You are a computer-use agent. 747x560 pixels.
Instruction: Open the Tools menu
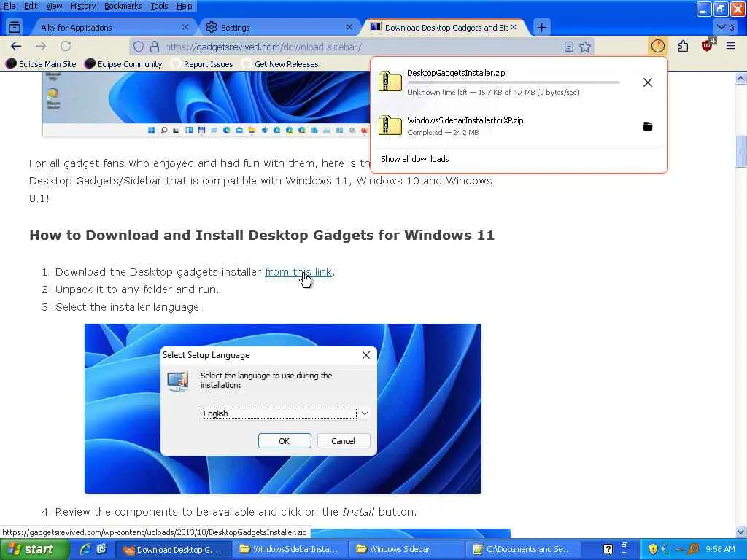click(159, 6)
